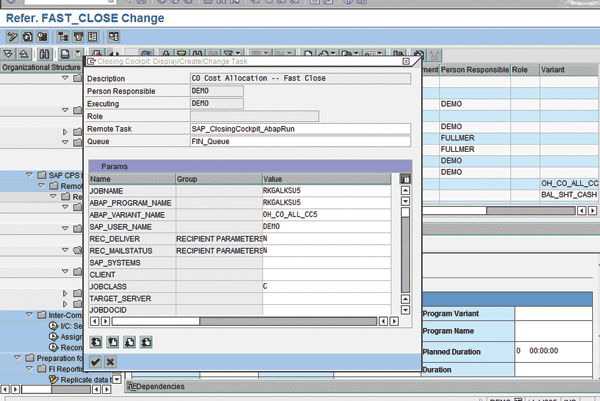
Task: Click the Params table vertical scrollbar
Action: (406, 250)
